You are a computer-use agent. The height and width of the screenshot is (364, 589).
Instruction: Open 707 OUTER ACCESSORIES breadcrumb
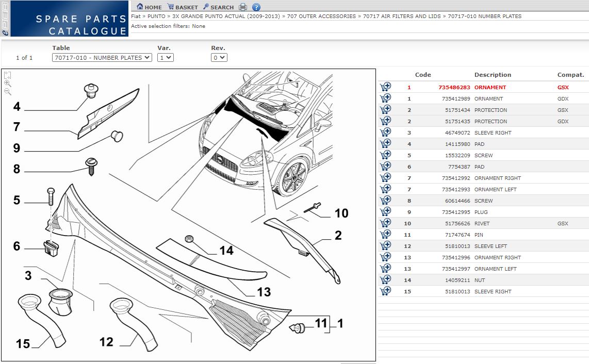click(x=321, y=16)
